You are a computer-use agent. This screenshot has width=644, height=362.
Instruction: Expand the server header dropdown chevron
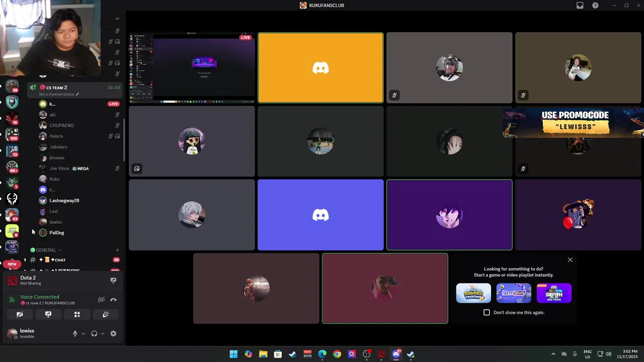117,19
